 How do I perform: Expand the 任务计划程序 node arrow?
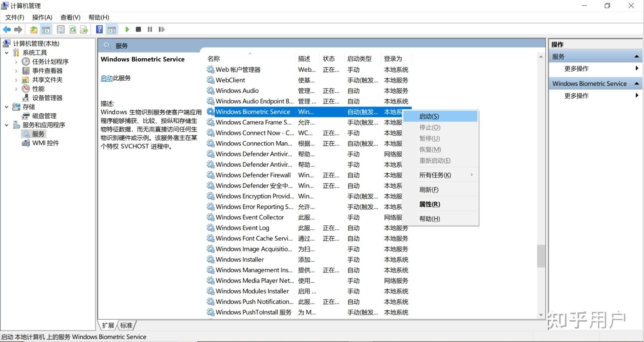(16, 61)
